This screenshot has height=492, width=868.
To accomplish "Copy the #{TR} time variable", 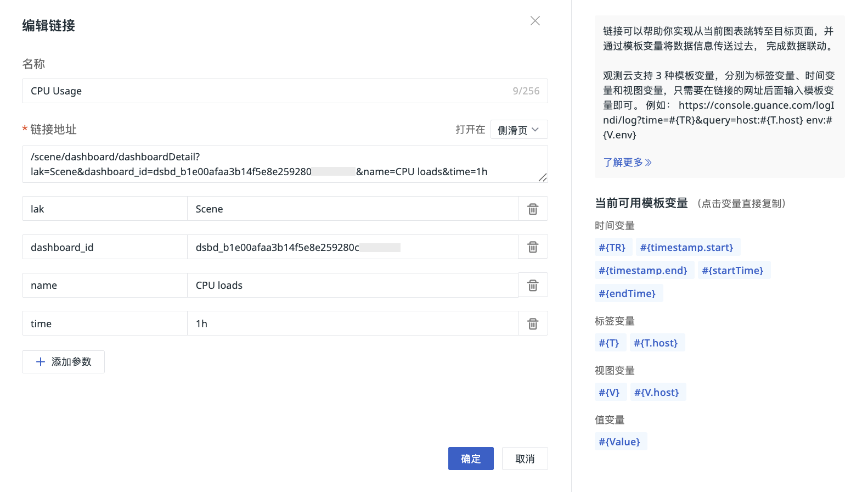I will coord(612,247).
